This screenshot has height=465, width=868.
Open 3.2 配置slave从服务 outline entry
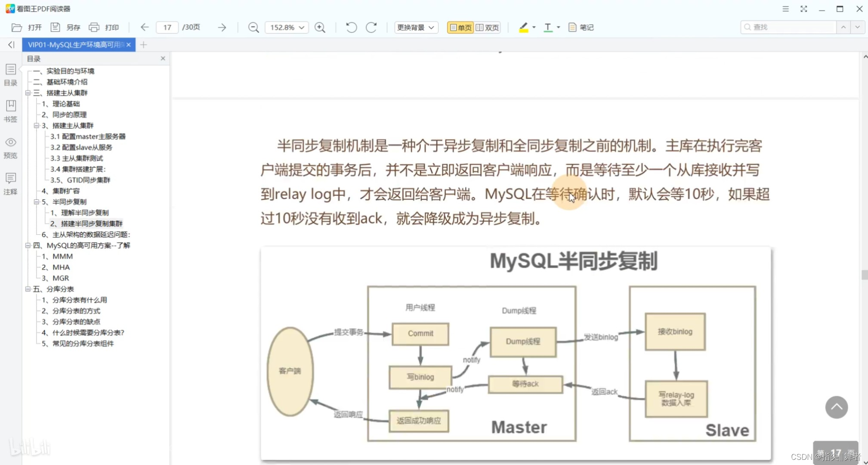click(81, 147)
